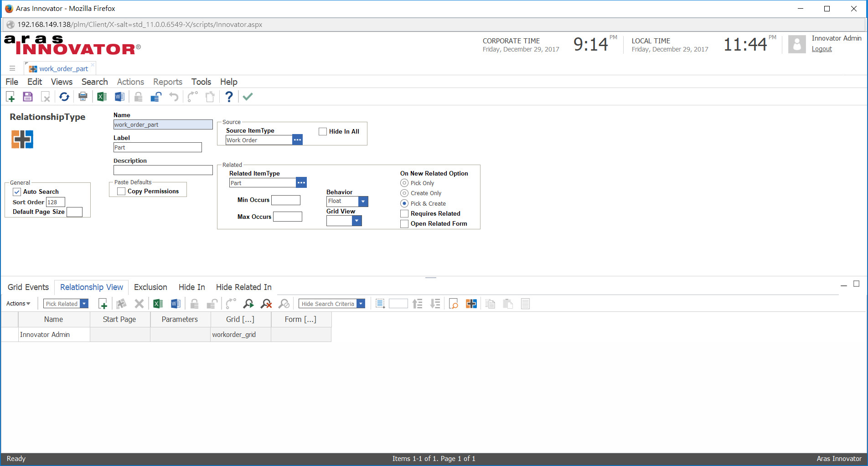Screen dimensions: 868x466
Task: Open the Views menu
Action: (62, 82)
